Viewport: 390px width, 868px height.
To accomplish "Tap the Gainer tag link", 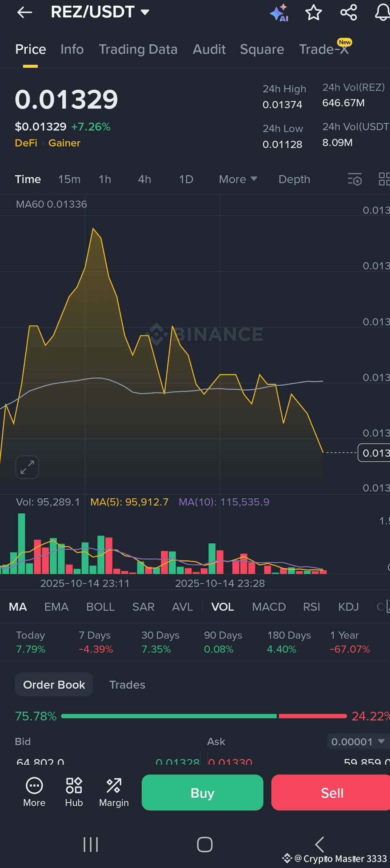I will (64, 143).
